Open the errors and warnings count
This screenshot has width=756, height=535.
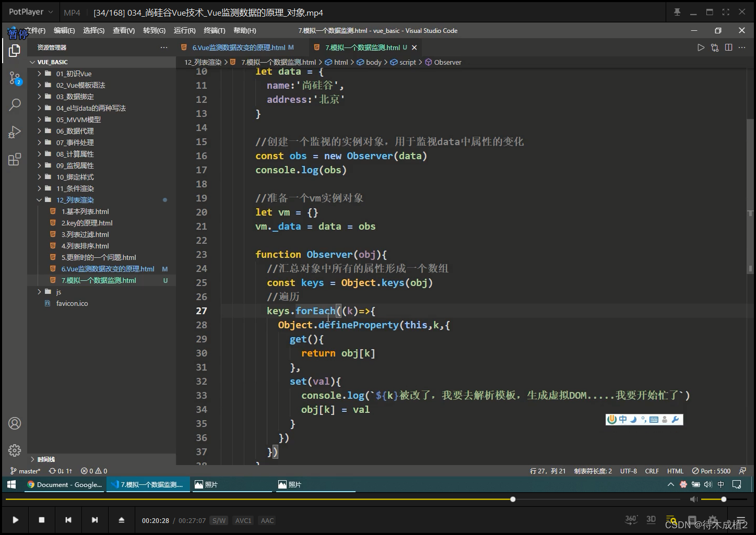pos(94,471)
